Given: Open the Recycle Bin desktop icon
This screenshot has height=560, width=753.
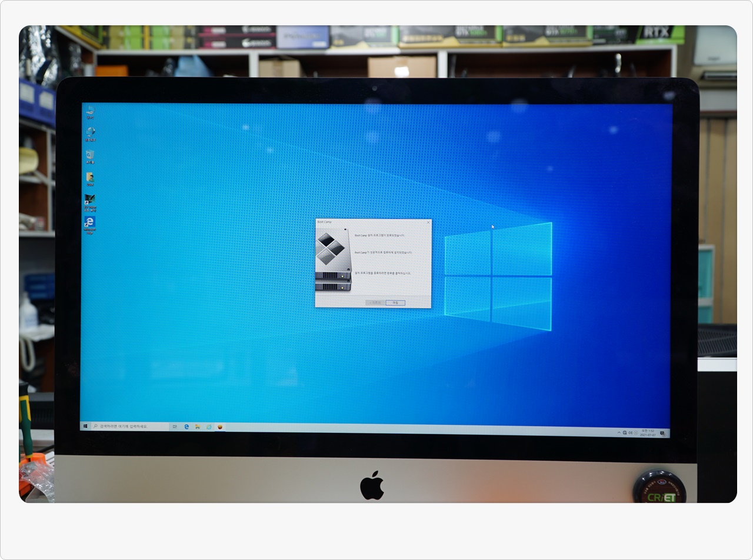Looking at the screenshot, I should [90, 156].
